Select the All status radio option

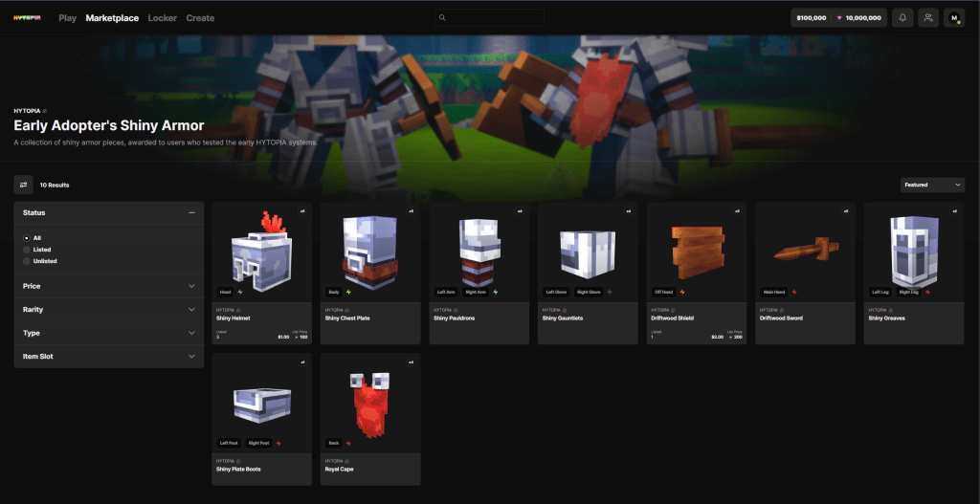pos(26,237)
